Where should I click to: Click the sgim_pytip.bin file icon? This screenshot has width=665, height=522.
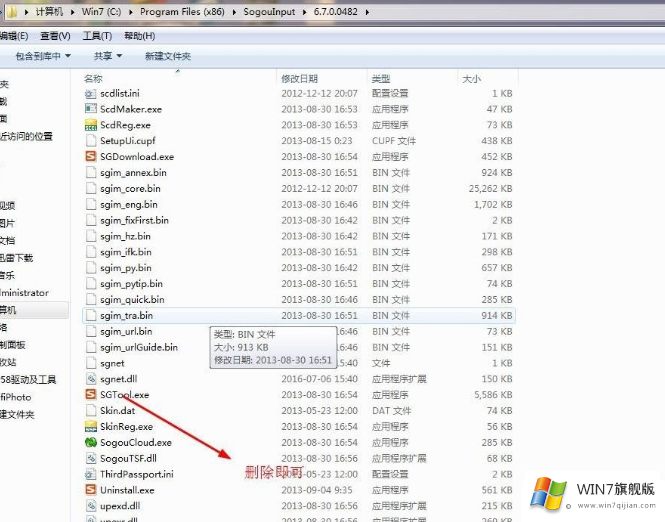(90, 284)
